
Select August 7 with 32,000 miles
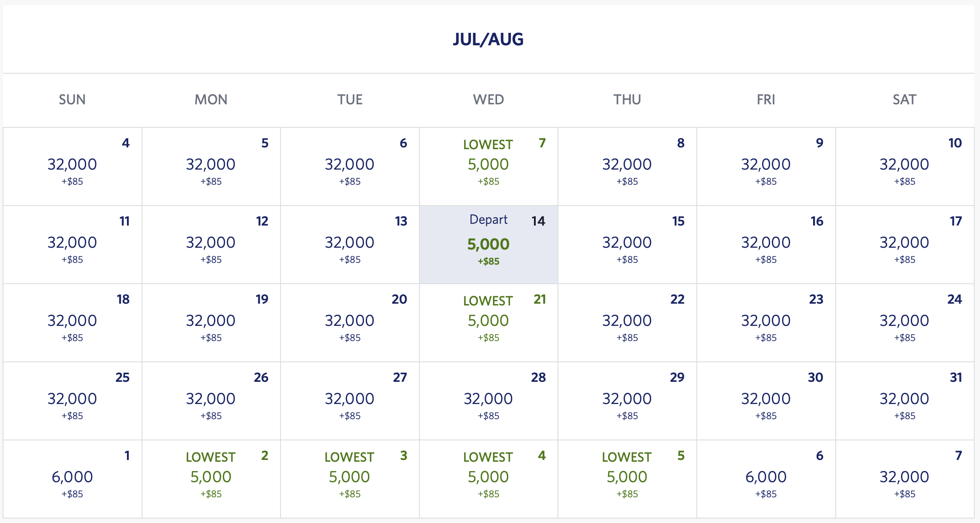point(905,476)
